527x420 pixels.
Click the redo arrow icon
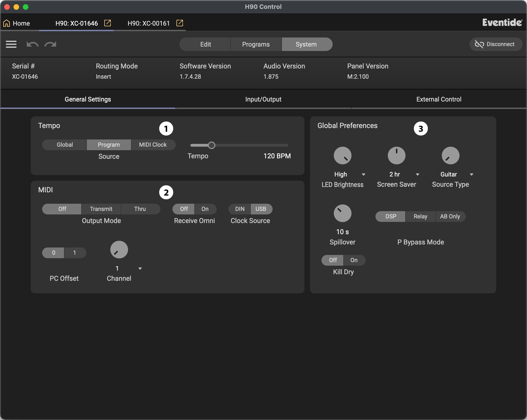tap(50, 44)
